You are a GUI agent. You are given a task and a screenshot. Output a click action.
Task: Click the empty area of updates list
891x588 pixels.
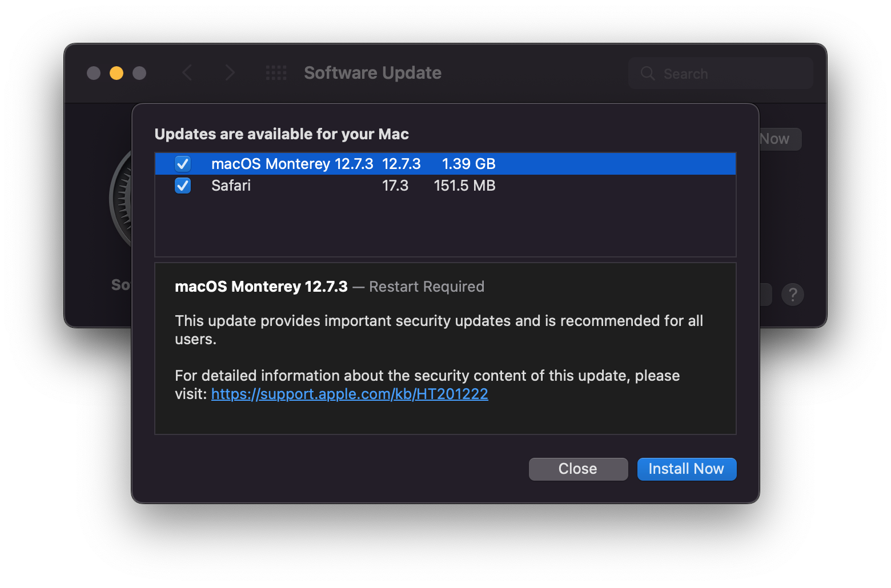445,228
